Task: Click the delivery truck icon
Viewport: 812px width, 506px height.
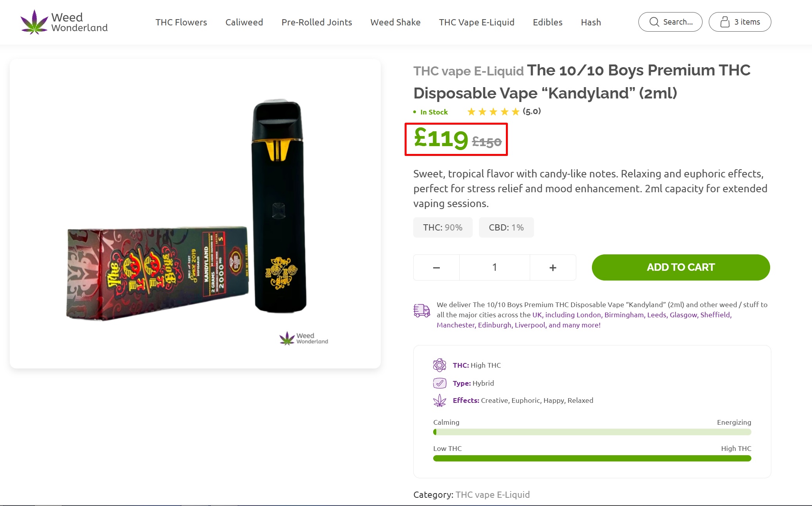Action: [422, 311]
